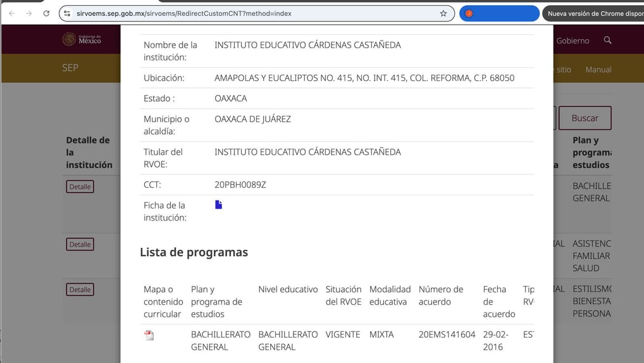The height and width of the screenshot is (363, 644).
Task: Click the Fecha de acuerdo column header
Action: pyautogui.click(x=499, y=302)
